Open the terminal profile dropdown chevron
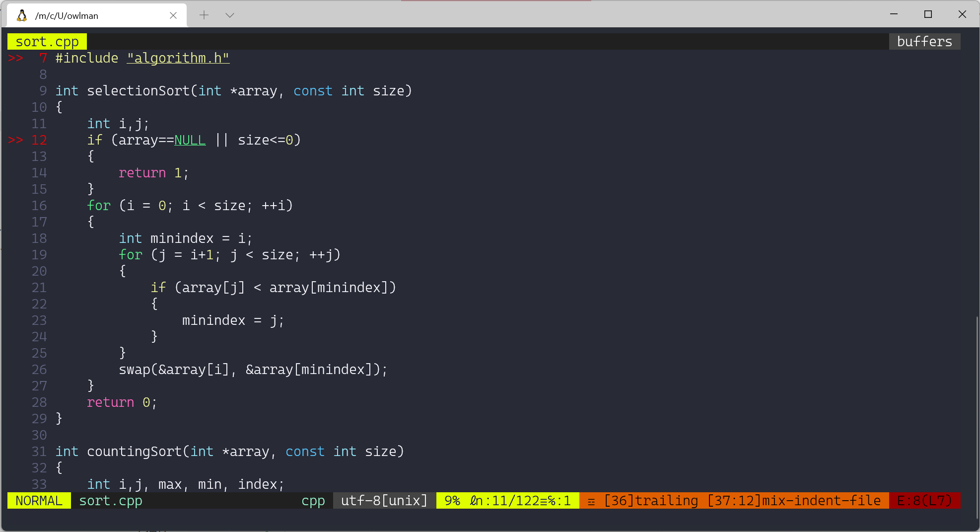 click(229, 15)
